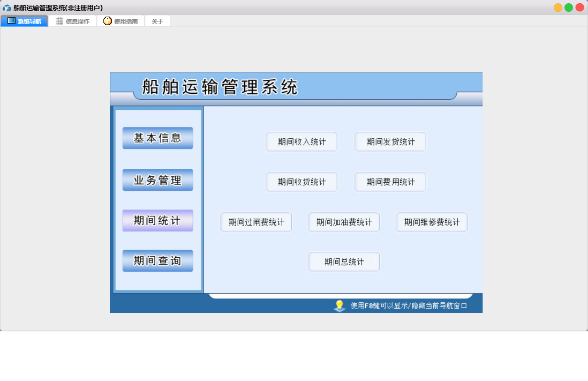Click the monitor icon on 系统导航 tab
Viewport: 588px width, 381px height.
click(11, 21)
